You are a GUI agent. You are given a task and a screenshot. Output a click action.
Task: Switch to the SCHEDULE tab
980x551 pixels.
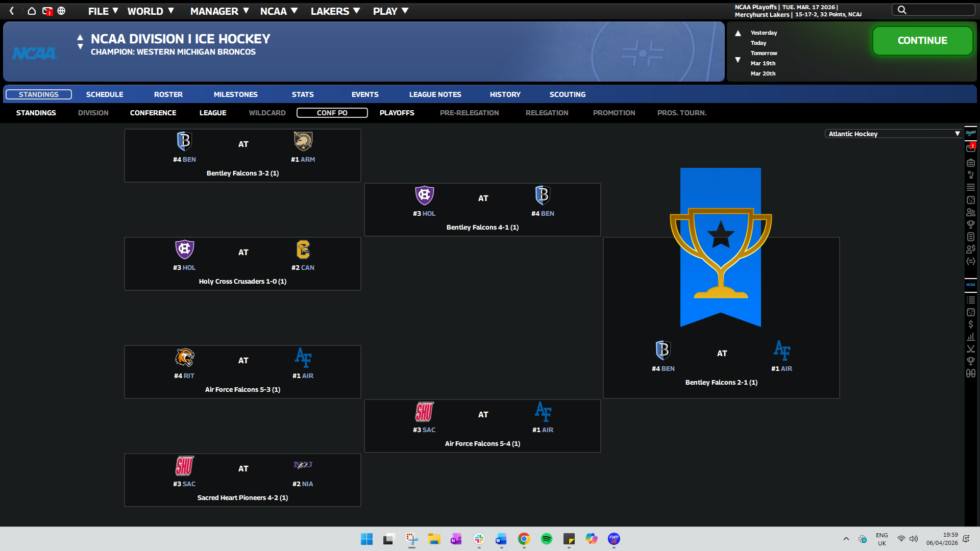(x=105, y=94)
